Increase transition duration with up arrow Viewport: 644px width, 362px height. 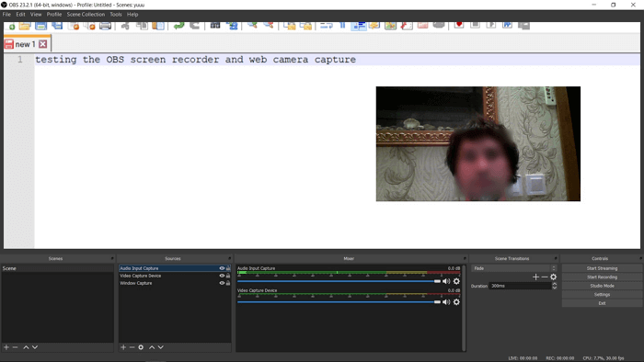coord(555,284)
